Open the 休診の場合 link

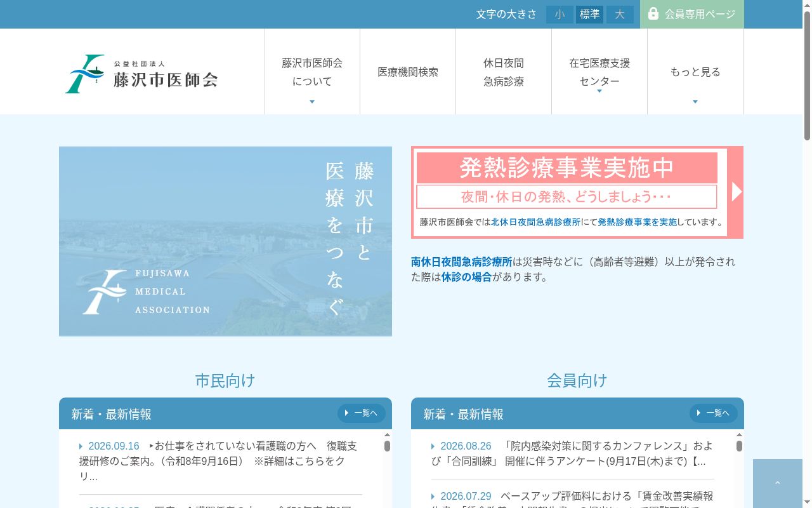pos(467,277)
